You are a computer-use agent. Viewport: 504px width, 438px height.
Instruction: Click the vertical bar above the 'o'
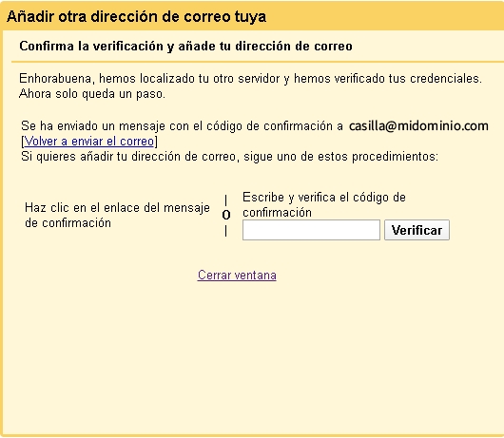(x=226, y=200)
